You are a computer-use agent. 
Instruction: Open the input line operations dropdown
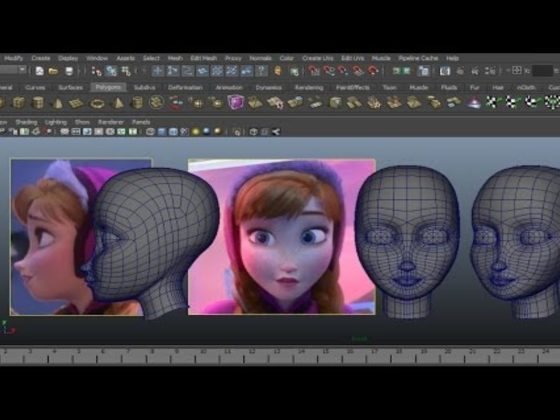pos(516,71)
